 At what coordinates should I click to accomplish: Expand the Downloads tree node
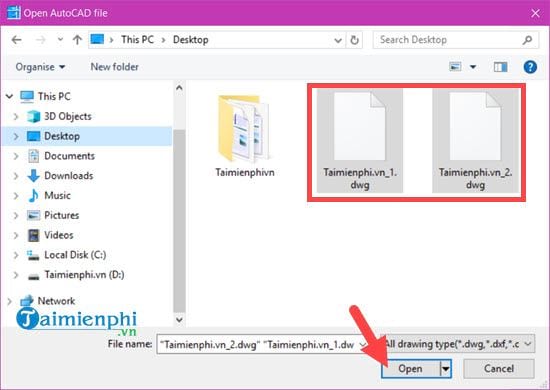(x=16, y=176)
